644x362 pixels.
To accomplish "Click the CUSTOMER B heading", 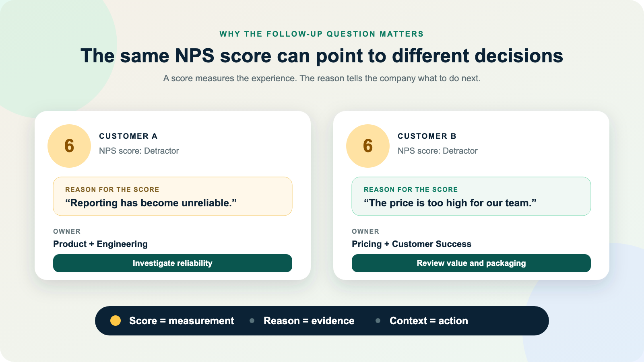I will pos(427,136).
